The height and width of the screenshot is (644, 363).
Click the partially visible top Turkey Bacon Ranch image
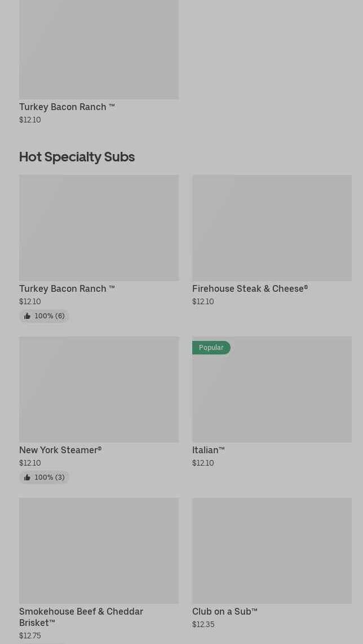pos(99,50)
